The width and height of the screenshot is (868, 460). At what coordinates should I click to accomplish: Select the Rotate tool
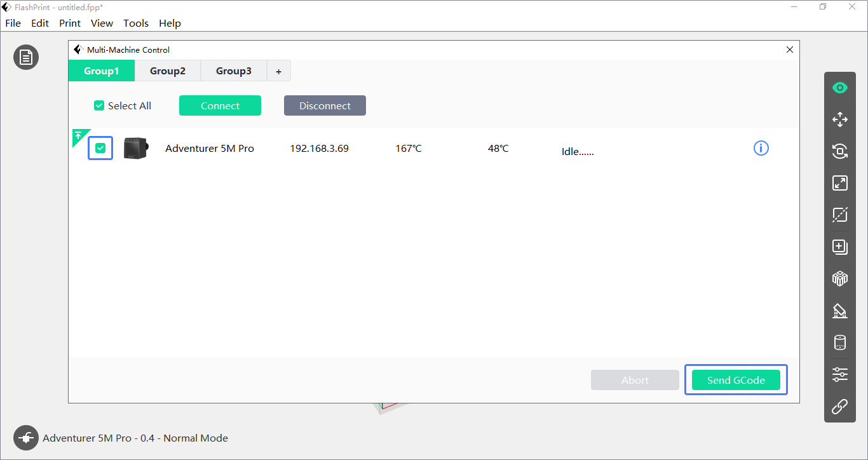pos(840,151)
